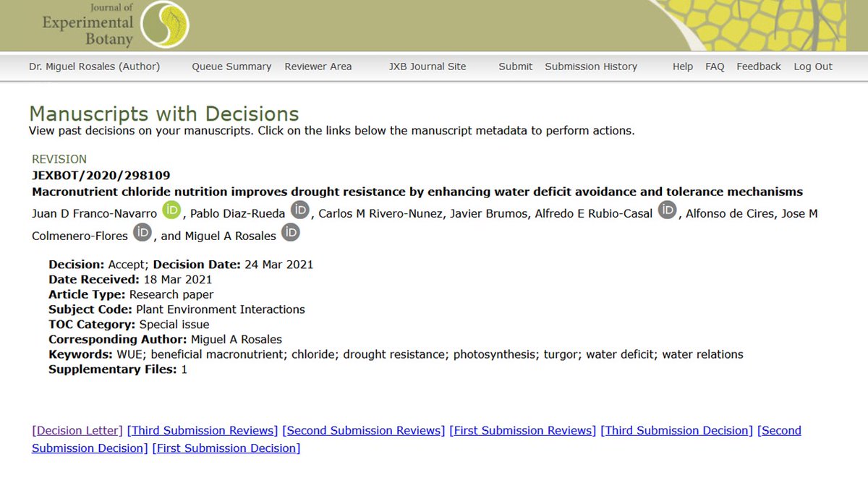
Task: Click the Keywords line starting with WUE
Action: [396, 354]
